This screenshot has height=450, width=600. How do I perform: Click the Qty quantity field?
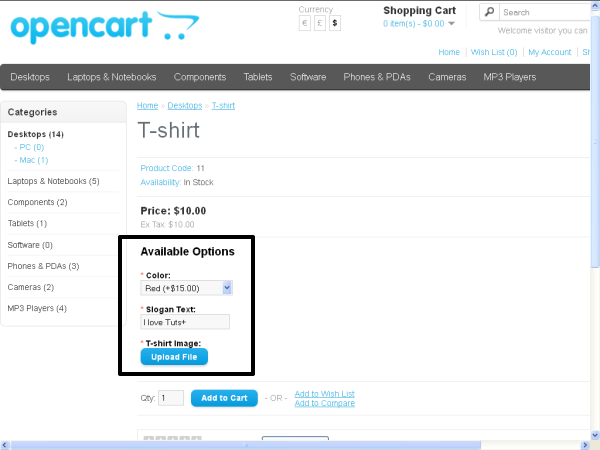[171, 398]
